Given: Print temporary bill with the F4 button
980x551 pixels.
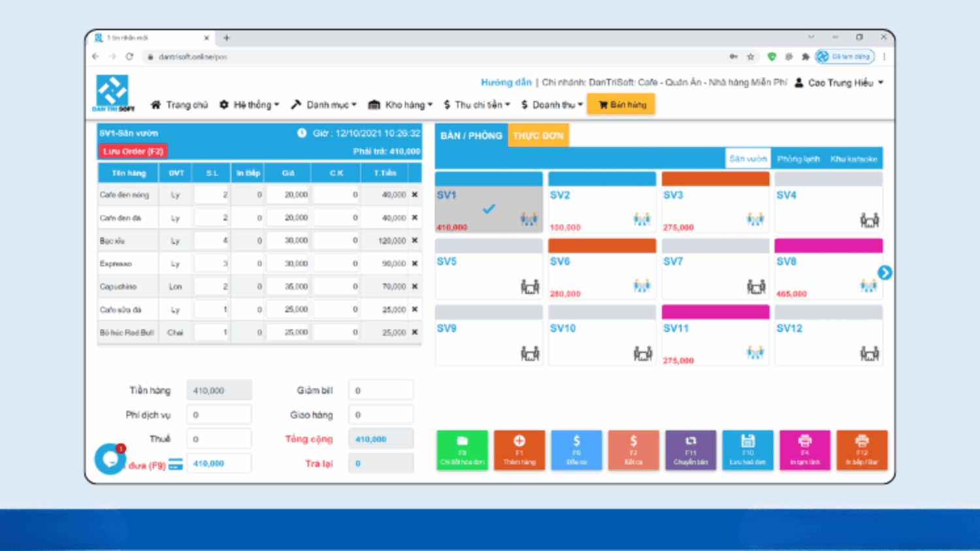Looking at the screenshot, I should [804, 450].
